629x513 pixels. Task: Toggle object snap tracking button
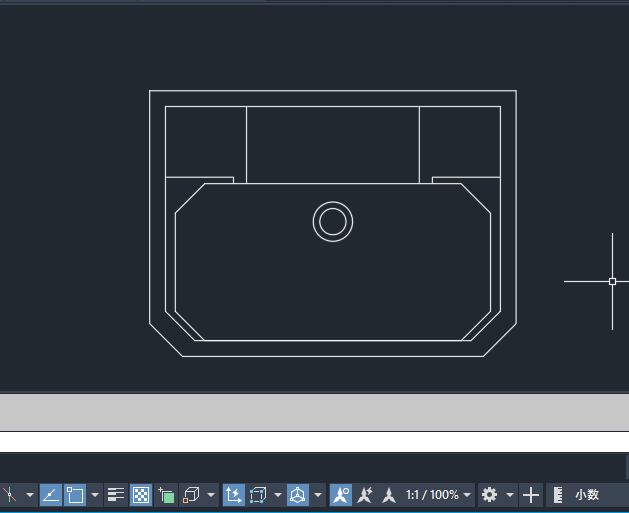pyautogui.click(x=51, y=495)
